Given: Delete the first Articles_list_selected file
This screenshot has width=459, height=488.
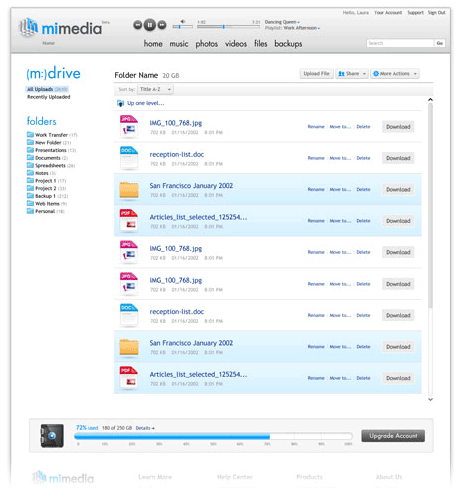Looking at the screenshot, I should click(x=363, y=221).
